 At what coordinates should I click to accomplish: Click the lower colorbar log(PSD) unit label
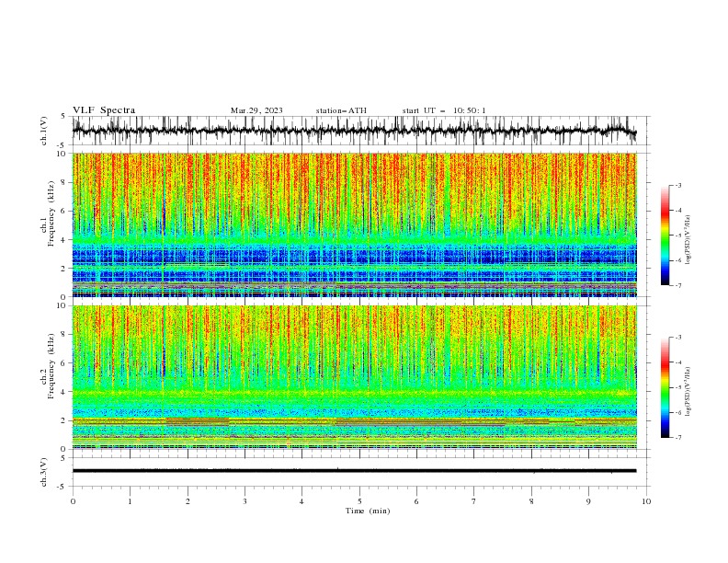(688, 391)
